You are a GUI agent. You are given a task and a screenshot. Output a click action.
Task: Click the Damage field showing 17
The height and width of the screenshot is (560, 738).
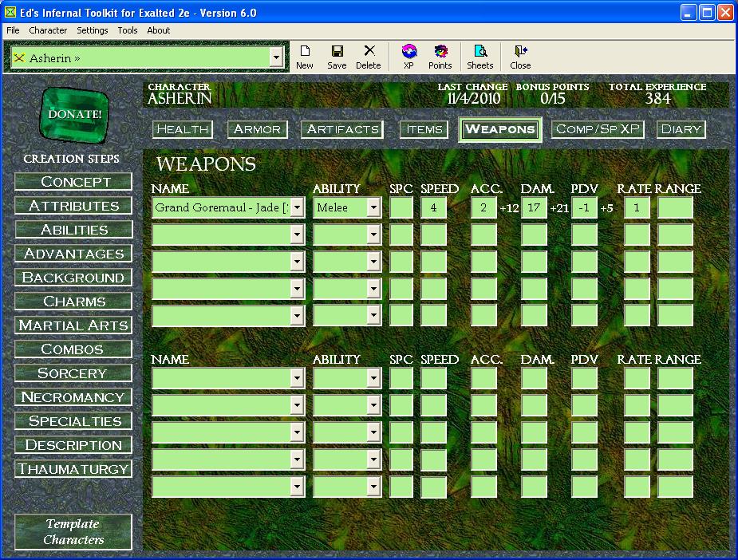534,207
